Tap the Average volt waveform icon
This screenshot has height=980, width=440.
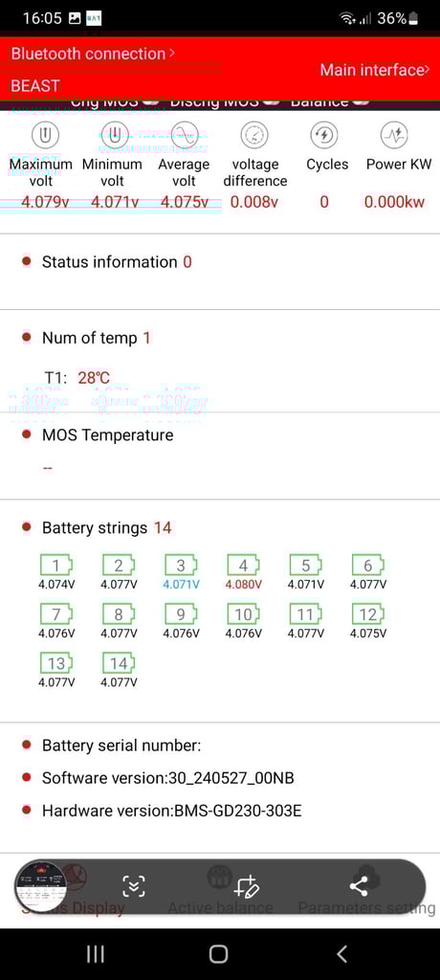point(185,135)
